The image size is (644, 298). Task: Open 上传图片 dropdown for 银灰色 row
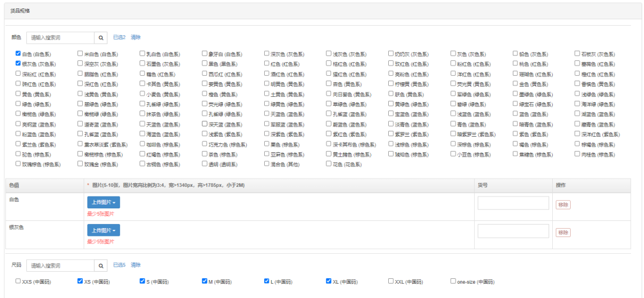click(103, 231)
